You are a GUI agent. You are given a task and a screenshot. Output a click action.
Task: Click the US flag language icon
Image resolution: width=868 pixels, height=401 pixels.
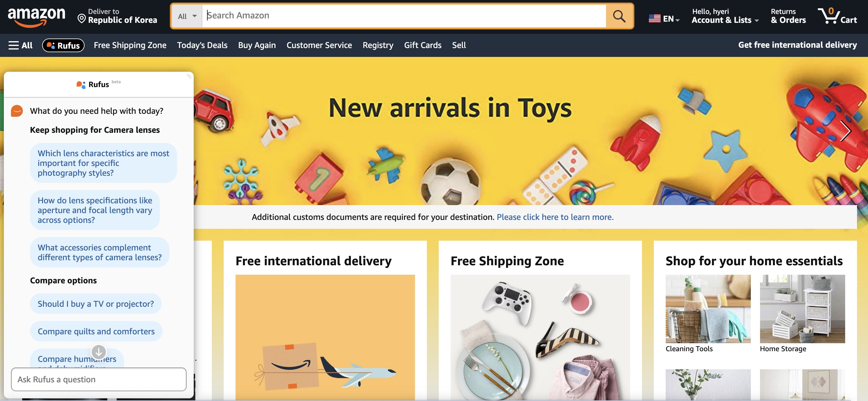point(654,18)
